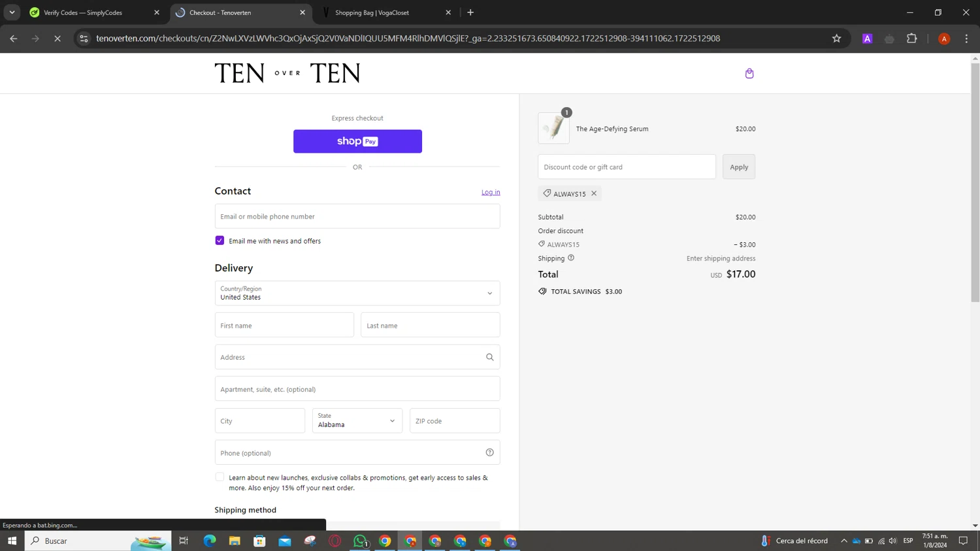Pay with the Shop Pay button
The image size is (980, 551).
pyautogui.click(x=357, y=141)
